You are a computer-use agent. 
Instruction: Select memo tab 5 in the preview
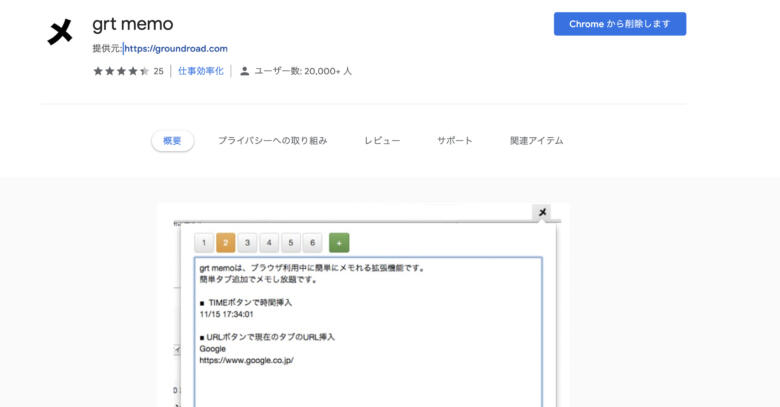(291, 243)
